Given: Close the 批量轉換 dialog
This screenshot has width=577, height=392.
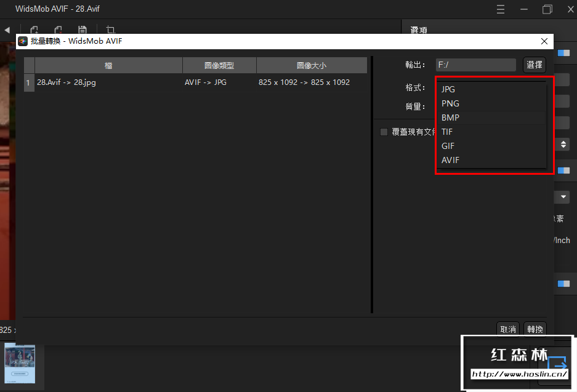Looking at the screenshot, I should click(x=544, y=41).
